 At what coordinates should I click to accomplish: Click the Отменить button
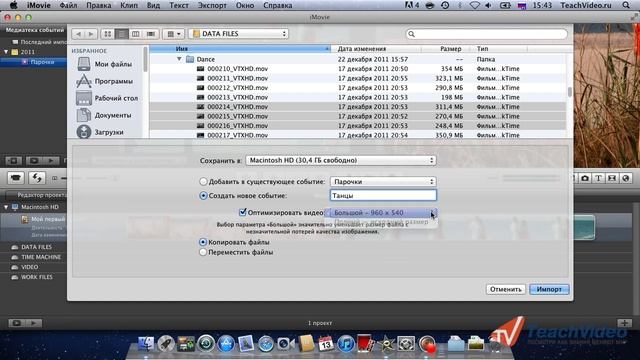[x=505, y=289]
